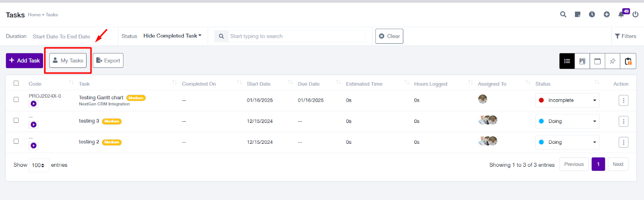Click assignee avatars of testing 2
644x200 pixels.
488,141
